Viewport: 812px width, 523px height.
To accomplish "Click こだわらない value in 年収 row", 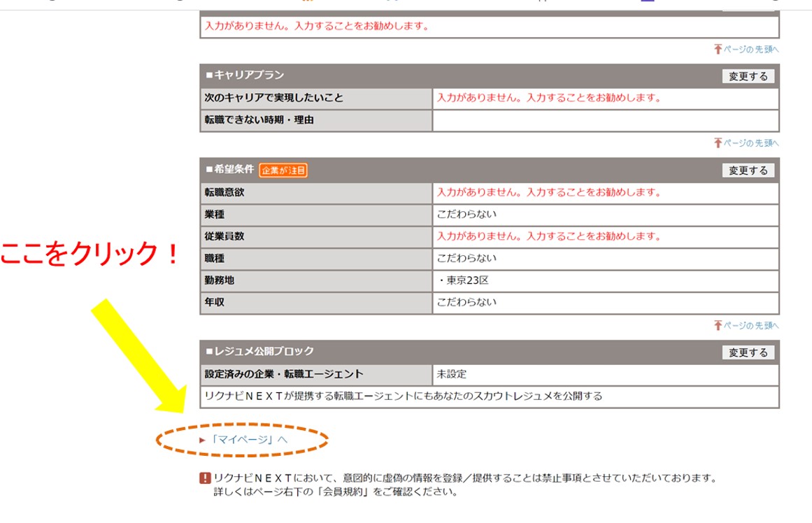I will click(x=466, y=303).
